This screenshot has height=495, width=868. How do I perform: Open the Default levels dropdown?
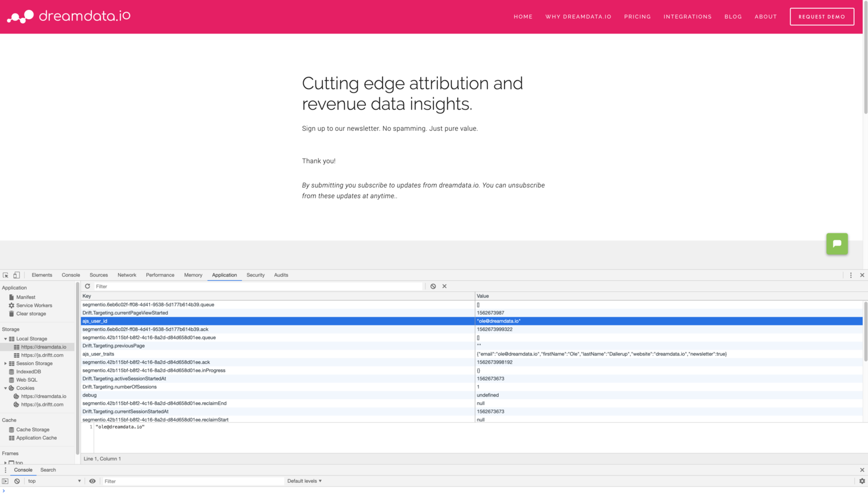(x=304, y=481)
